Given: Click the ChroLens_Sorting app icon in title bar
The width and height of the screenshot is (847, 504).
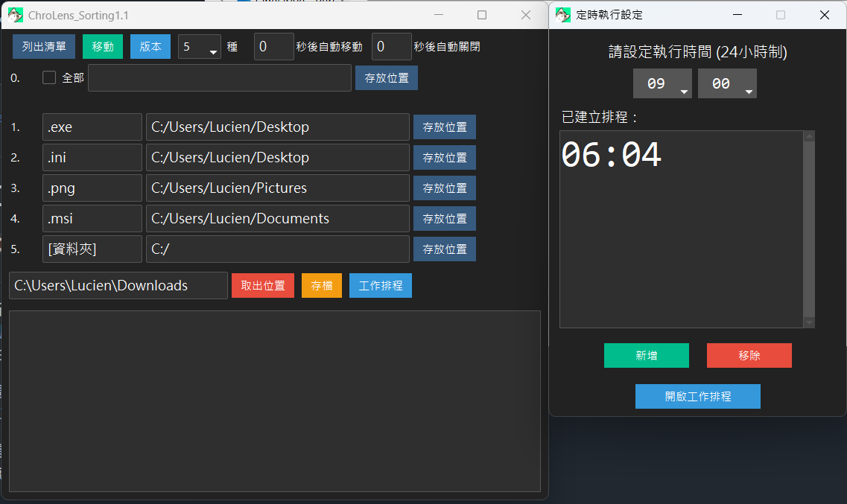Looking at the screenshot, I should (15, 15).
